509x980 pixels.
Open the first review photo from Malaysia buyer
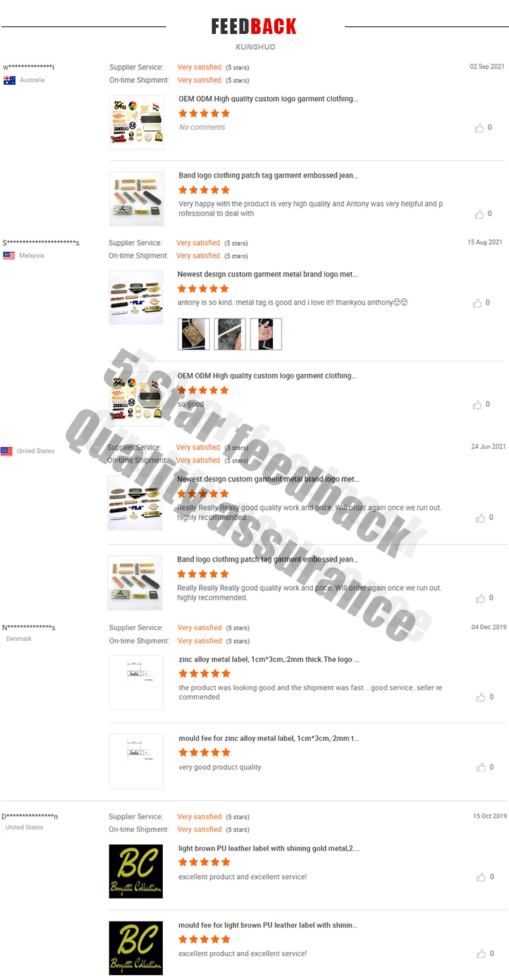pos(193,334)
